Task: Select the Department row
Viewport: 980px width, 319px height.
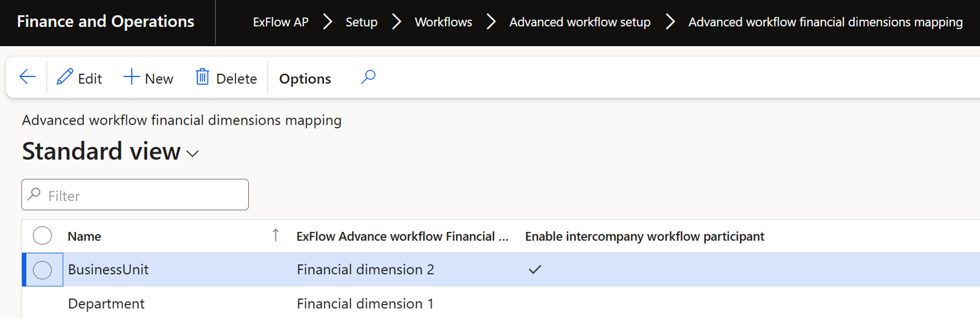Action: pos(106,304)
